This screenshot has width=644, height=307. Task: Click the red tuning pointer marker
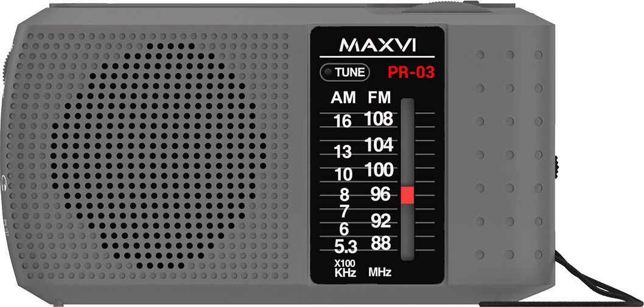pos(407,195)
